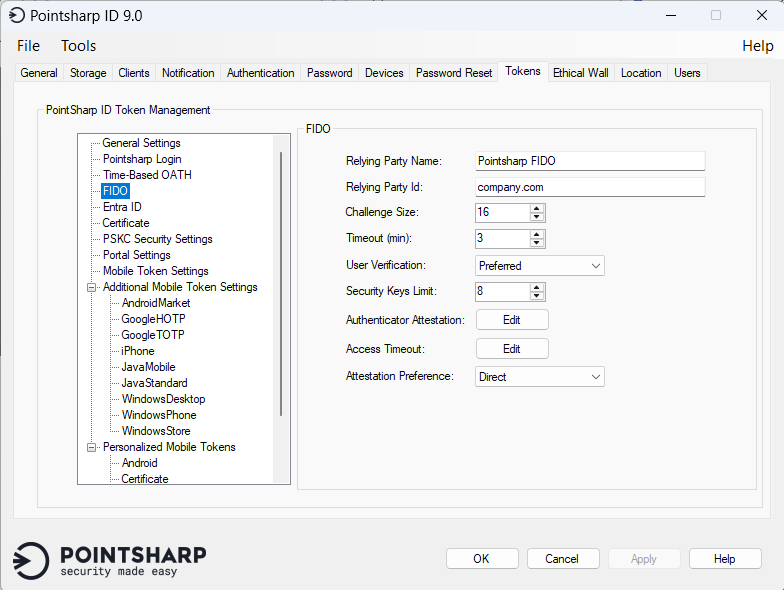Switch to the Location tab
The width and height of the screenshot is (784, 590).
point(641,73)
